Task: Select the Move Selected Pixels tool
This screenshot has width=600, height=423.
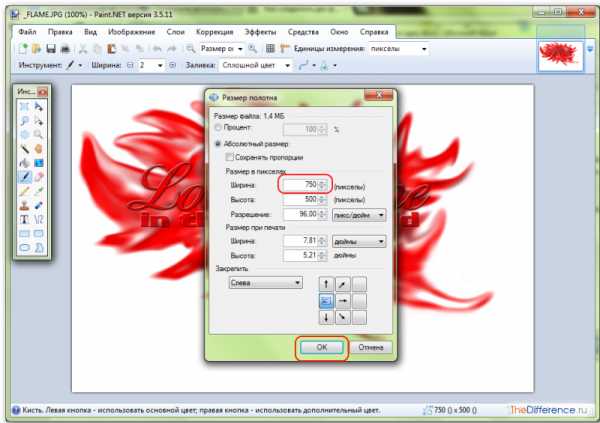Action: tap(39, 106)
